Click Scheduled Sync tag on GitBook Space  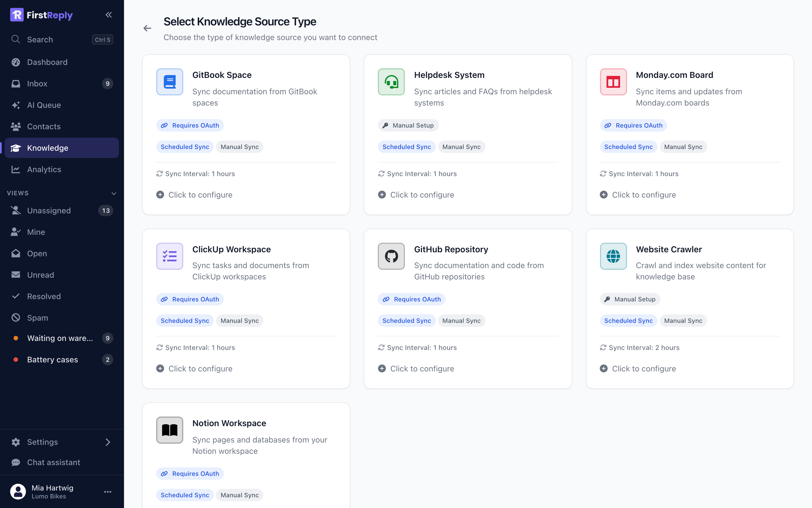point(185,147)
